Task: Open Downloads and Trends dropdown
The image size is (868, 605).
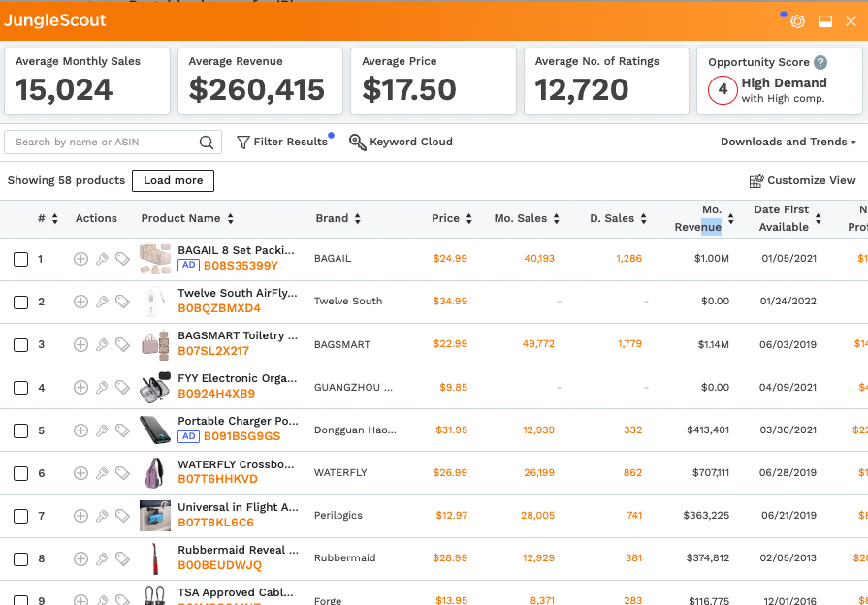Action: (x=788, y=142)
